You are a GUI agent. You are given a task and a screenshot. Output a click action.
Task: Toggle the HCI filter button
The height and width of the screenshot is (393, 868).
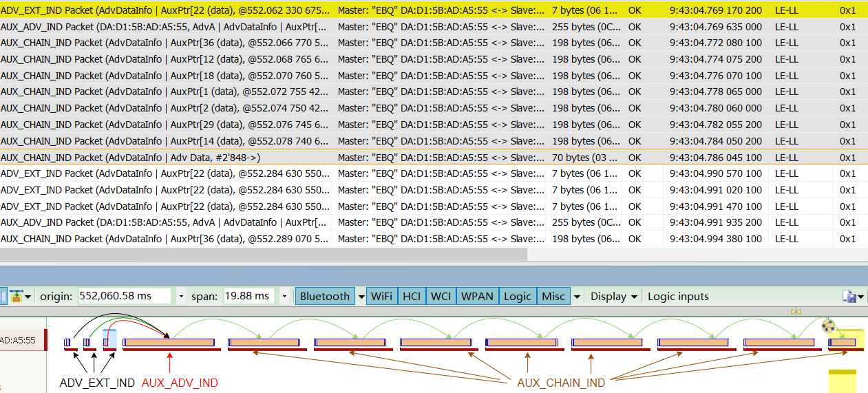[412, 297]
